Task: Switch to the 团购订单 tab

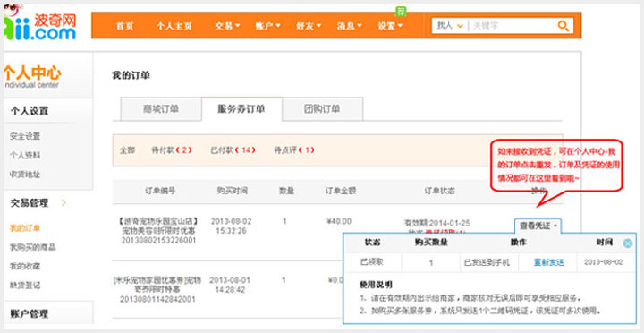Action: point(322,109)
